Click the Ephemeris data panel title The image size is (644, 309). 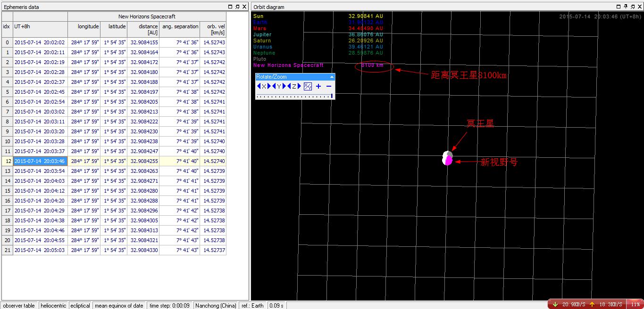pyautogui.click(x=21, y=7)
